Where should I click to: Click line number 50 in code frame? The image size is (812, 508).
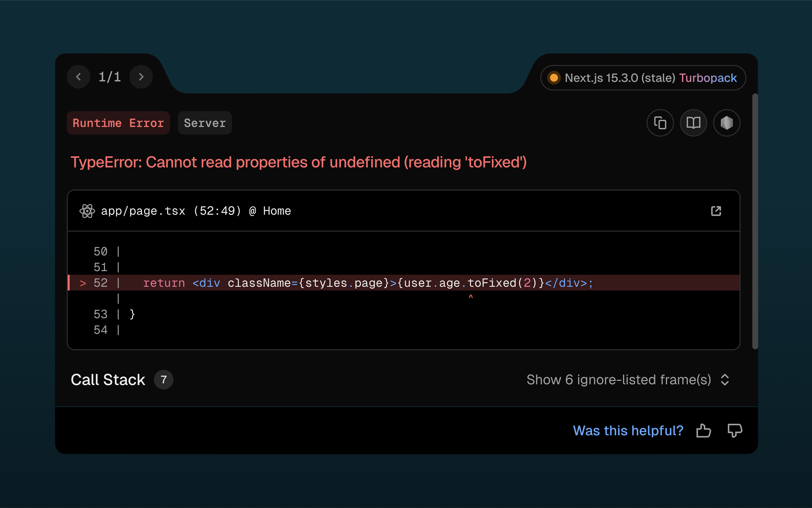100,252
